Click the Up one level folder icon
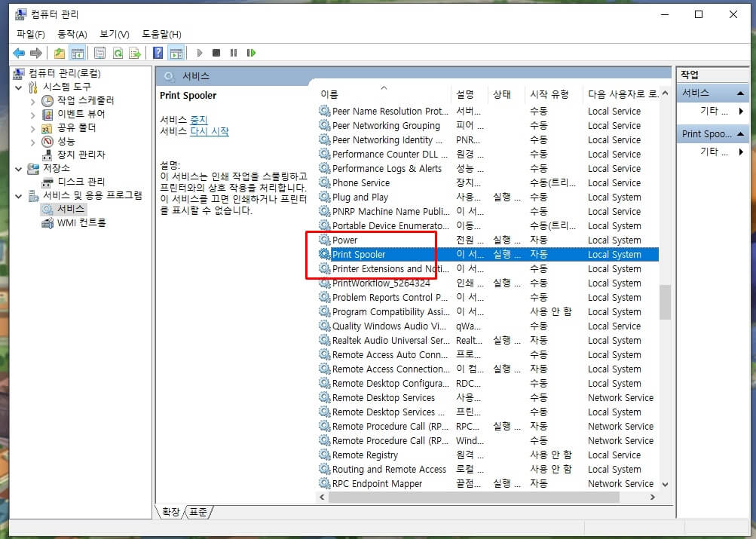The height and width of the screenshot is (539, 756). (x=60, y=53)
